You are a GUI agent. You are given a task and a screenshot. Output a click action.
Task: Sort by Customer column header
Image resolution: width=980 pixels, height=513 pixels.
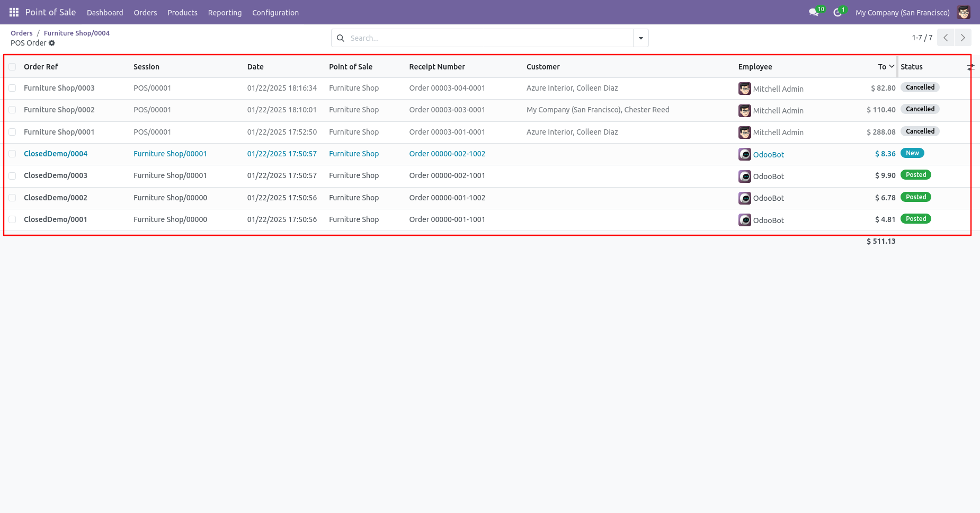pos(543,67)
